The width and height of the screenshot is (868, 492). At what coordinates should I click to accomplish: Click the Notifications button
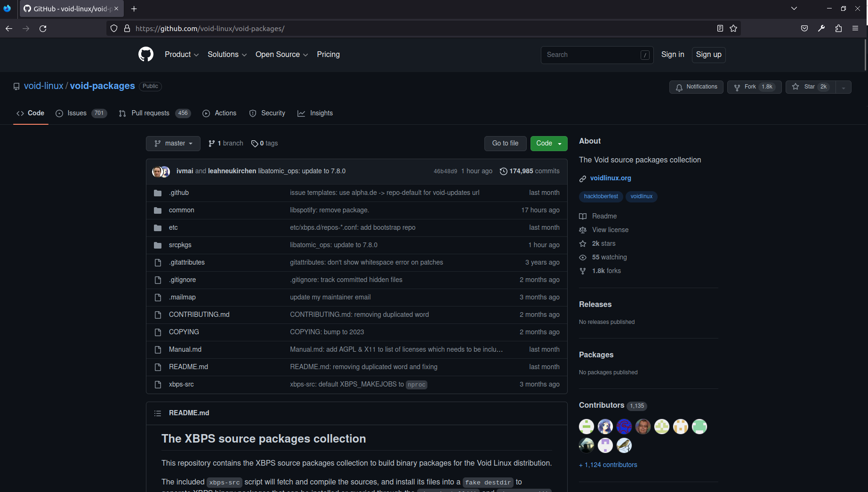coord(696,87)
